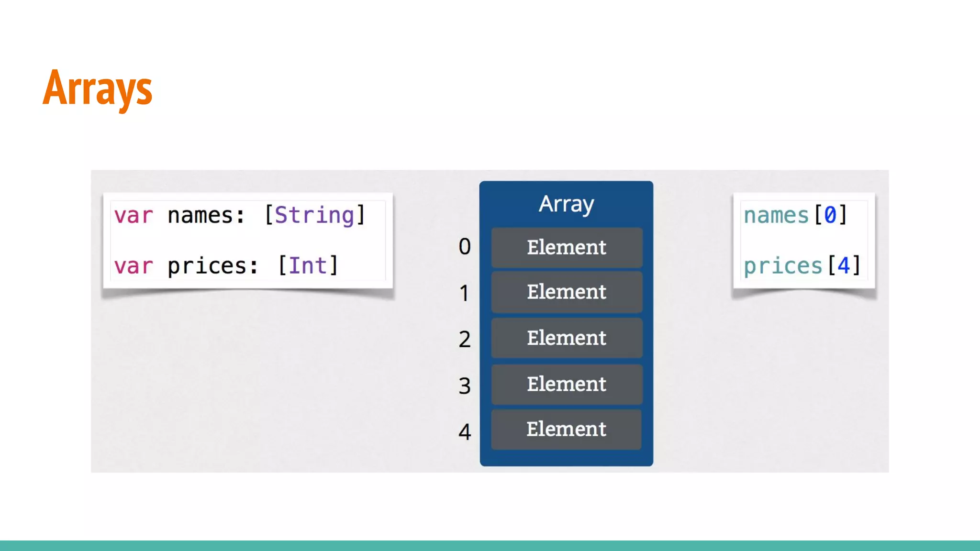Click the [Int] type annotation

[x=308, y=266]
